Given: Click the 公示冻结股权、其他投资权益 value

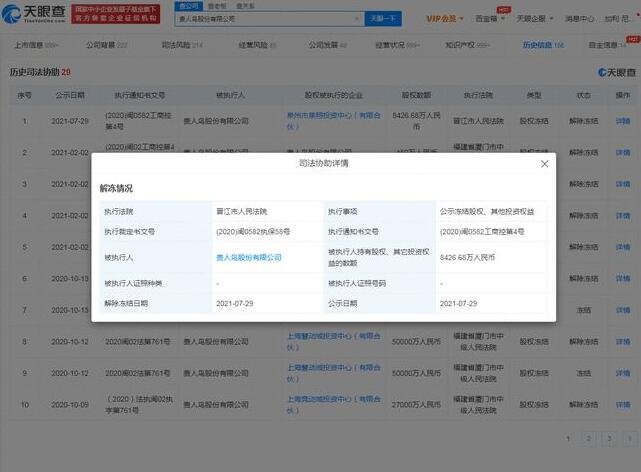Looking at the screenshot, I should pyautogui.click(x=487, y=211).
